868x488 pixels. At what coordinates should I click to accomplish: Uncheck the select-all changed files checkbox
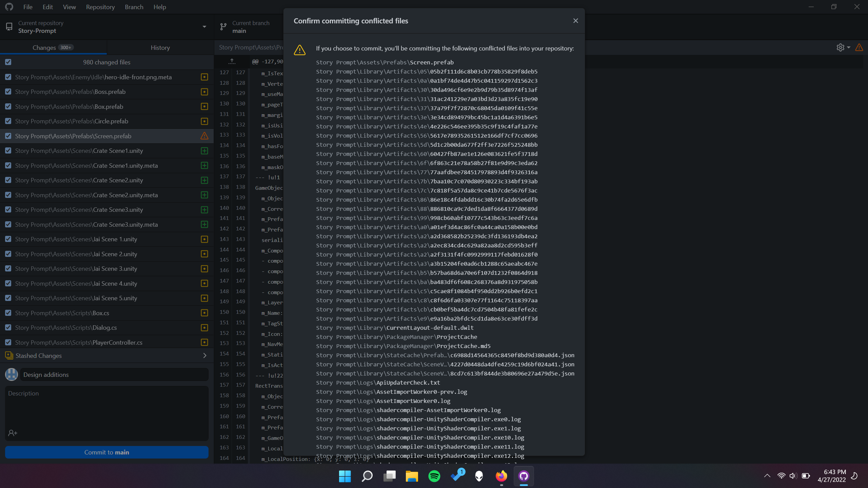(8, 62)
